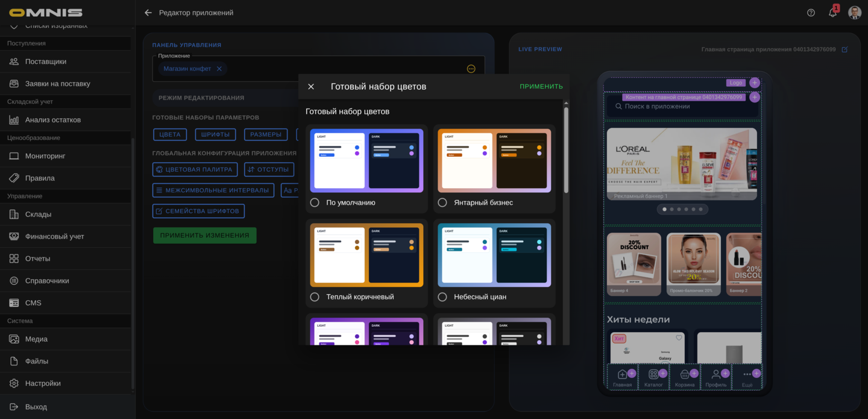Viewport: 868px width, 419px height.
Task: Click the Поиск в приложении search field
Action: [681, 107]
